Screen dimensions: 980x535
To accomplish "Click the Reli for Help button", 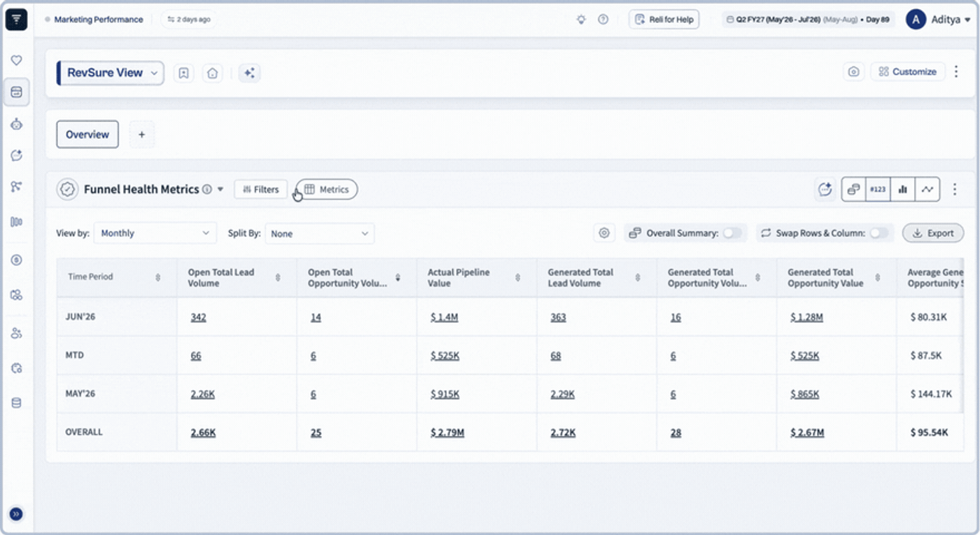I will pyautogui.click(x=664, y=20).
